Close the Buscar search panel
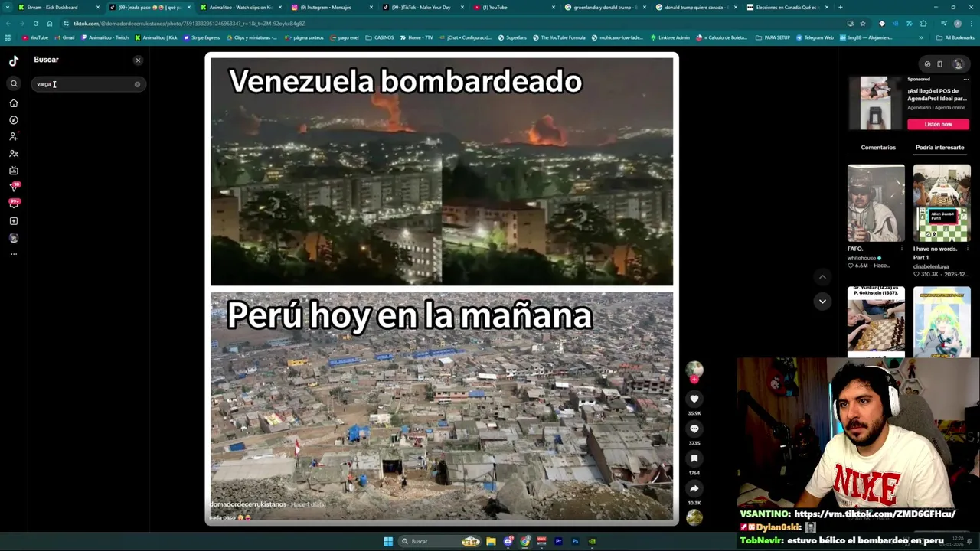 (x=138, y=60)
